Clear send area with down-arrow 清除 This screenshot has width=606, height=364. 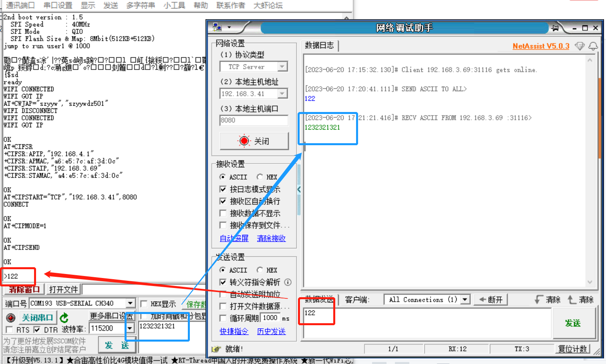point(548,299)
